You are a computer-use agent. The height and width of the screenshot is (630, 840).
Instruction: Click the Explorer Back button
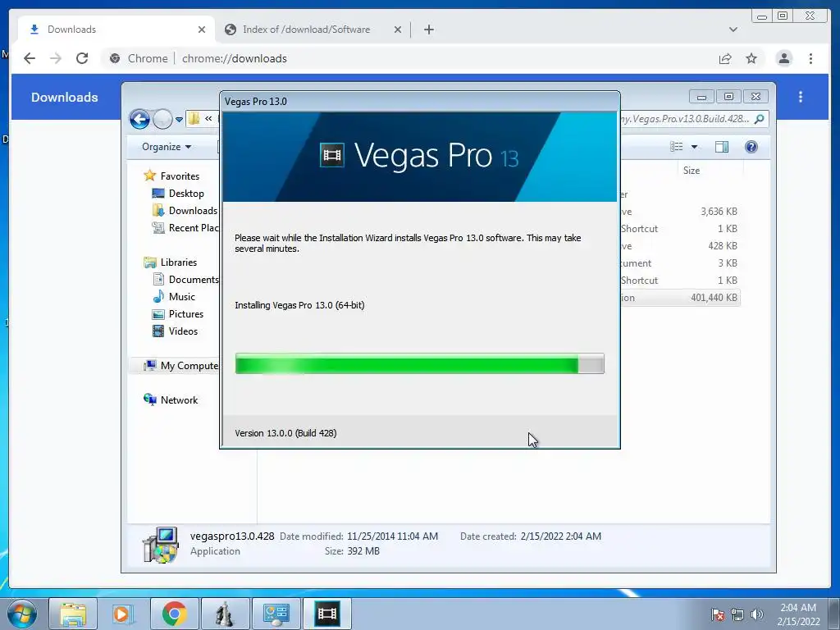(139, 119)
